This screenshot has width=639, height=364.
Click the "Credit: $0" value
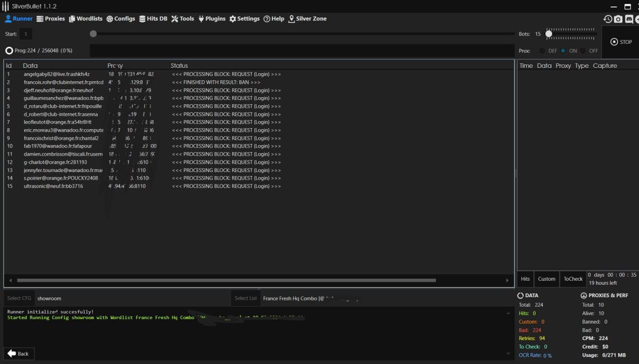pyautogui.click(x=595, y=347)
